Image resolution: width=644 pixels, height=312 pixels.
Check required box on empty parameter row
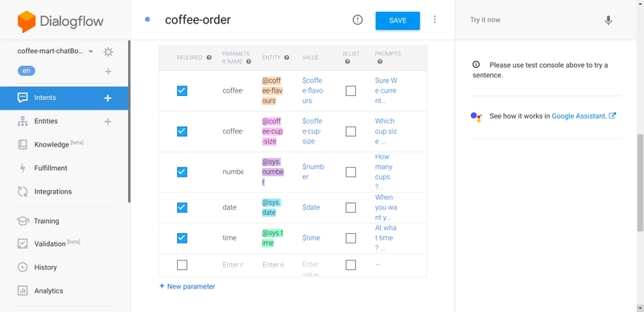point(182,265)
